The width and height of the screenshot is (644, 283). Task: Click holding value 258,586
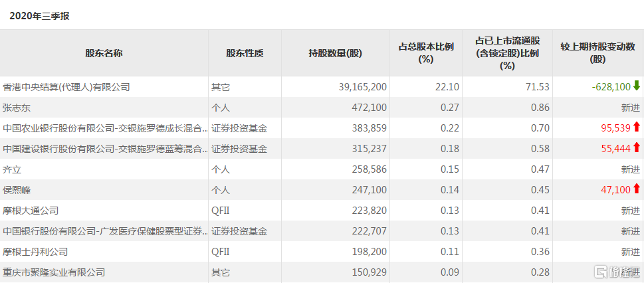[370, 169]
